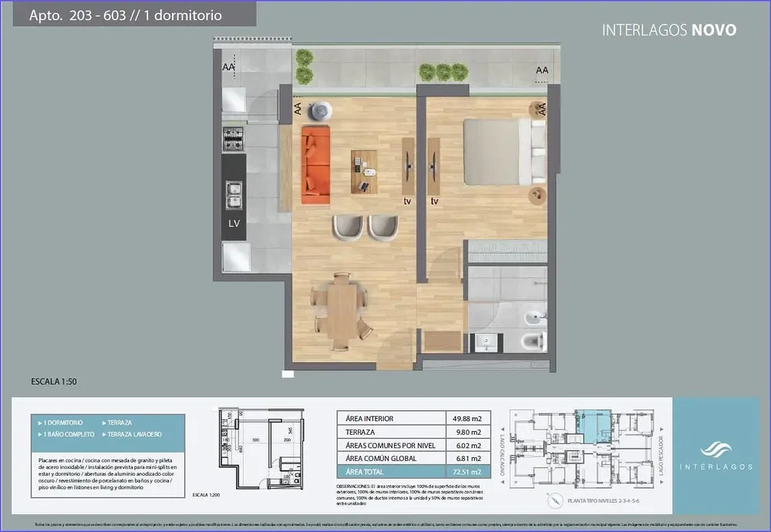This screenshot has height=532, width=771.
Task: Click the footer disclaimer text line
Action: (x=386, y=524)
